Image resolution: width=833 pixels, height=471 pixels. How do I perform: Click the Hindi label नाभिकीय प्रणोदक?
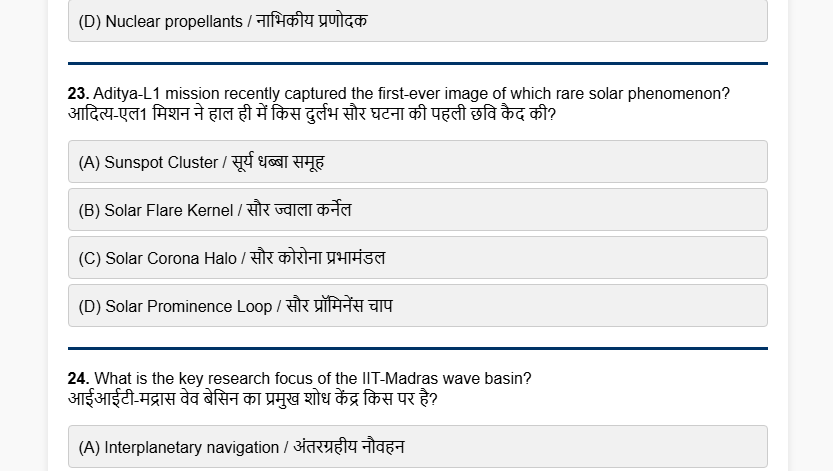coord(312,21)
